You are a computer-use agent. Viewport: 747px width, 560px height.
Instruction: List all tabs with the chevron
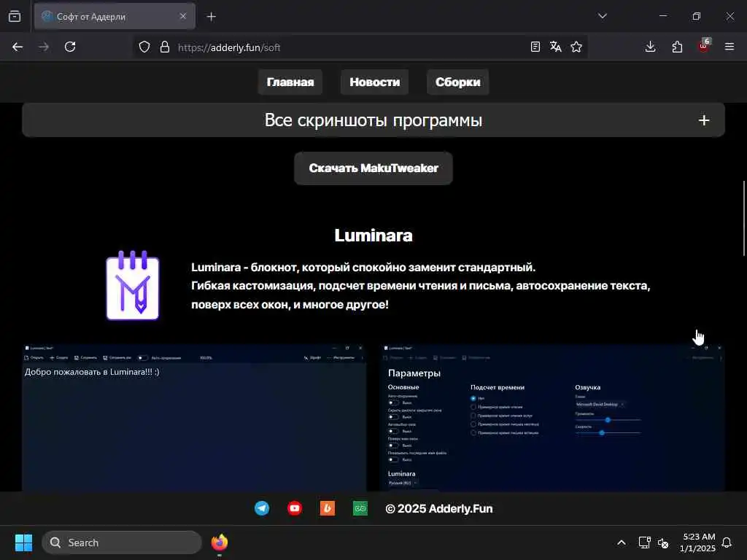click(603, 16)
